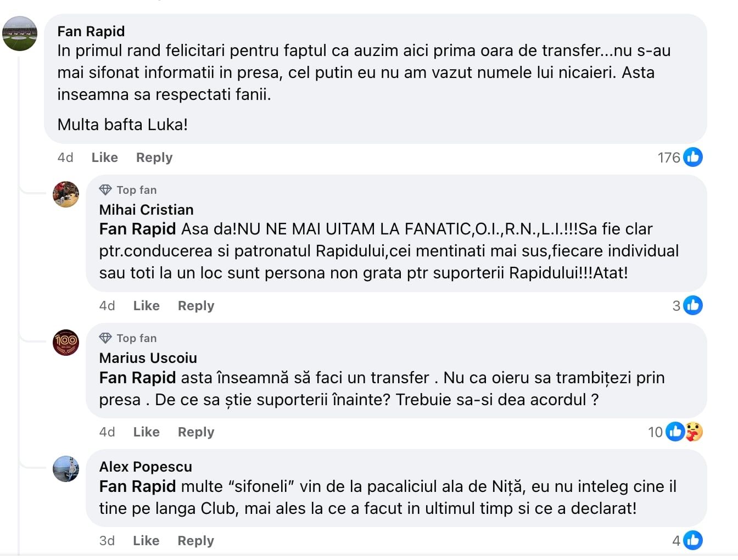Click Marius Uscoiu's name above his comment

[148, 358]
